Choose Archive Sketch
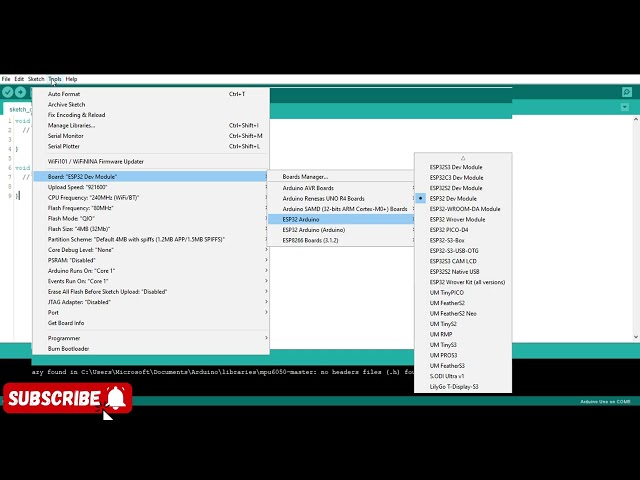640x480 pixels. pos(151,104)
